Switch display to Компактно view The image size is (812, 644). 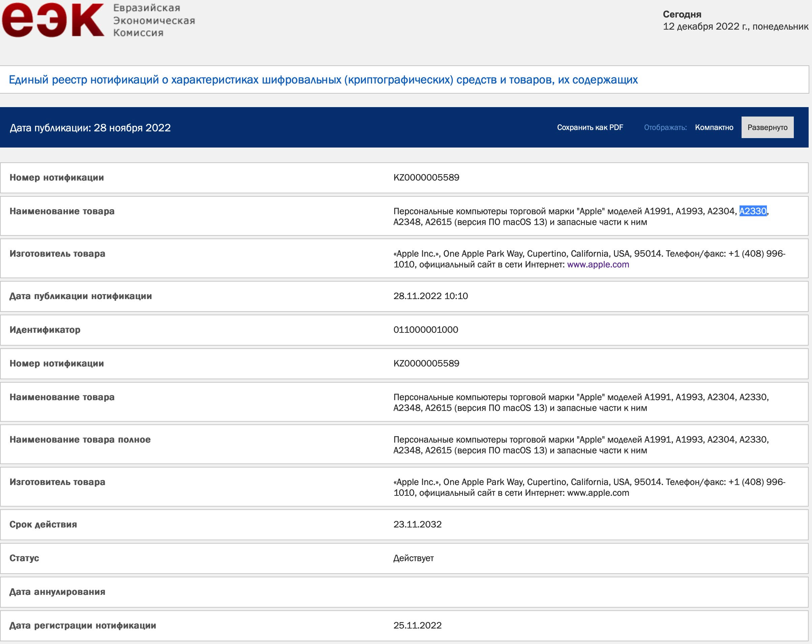pyautogui.click(x=714, y=127)
